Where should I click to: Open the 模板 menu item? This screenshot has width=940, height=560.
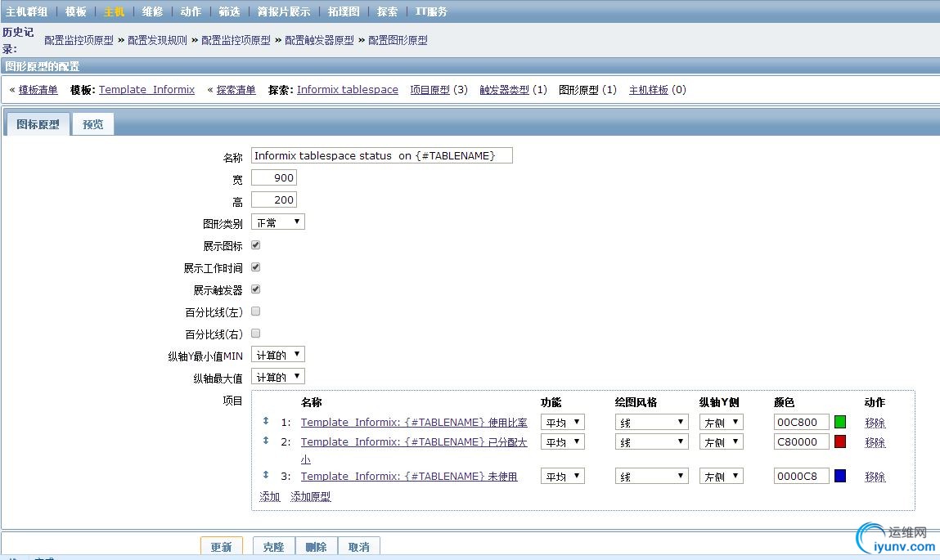click(75, 11)
